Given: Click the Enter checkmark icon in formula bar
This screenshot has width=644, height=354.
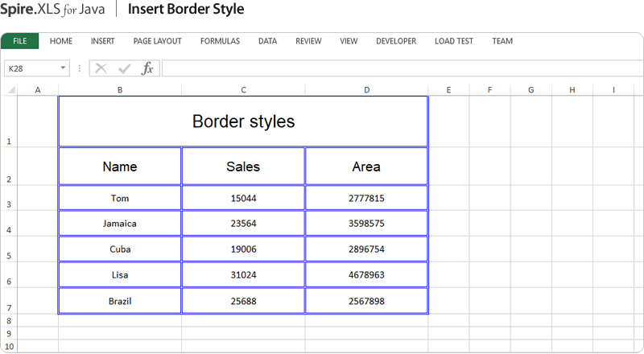Looking at the screenshot, I should [x=124, y=68].
